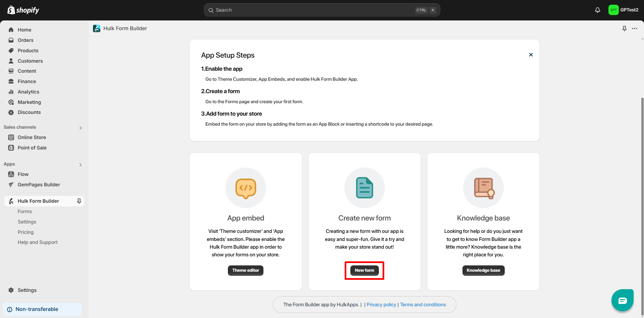Click the Shopify logo
Viewport: 644px width, 318px height.
click(x=23, y=10)
